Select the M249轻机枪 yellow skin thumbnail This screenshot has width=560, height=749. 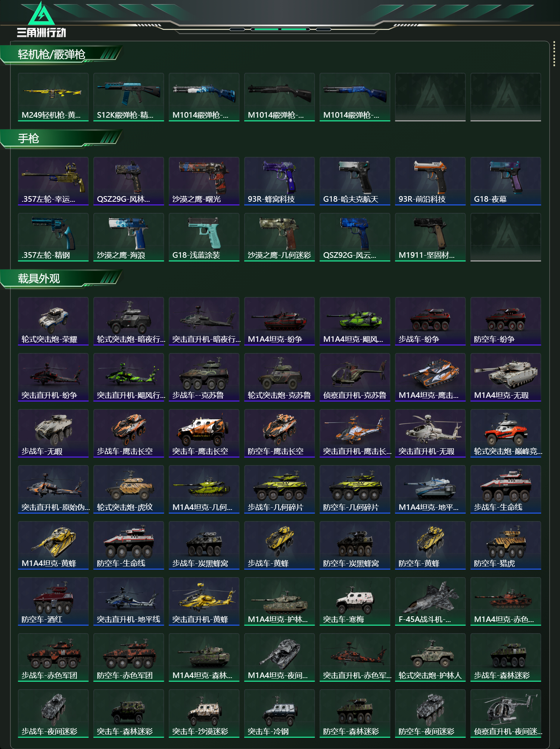click(x=53, y=97)
